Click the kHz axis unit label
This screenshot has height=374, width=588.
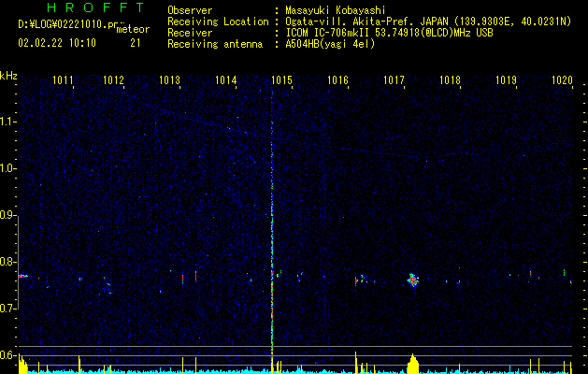pos(8,76)
